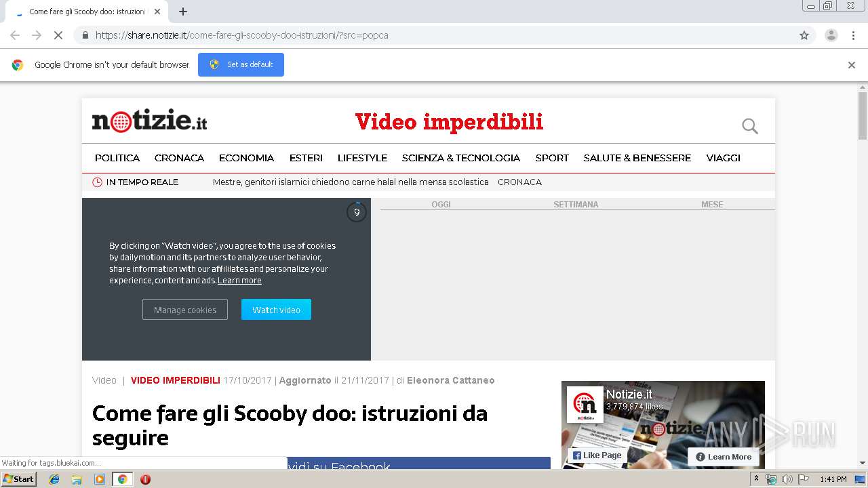
Task: Open the VIDEO IMPERDIBILI category link
Action: coord(176,380)
